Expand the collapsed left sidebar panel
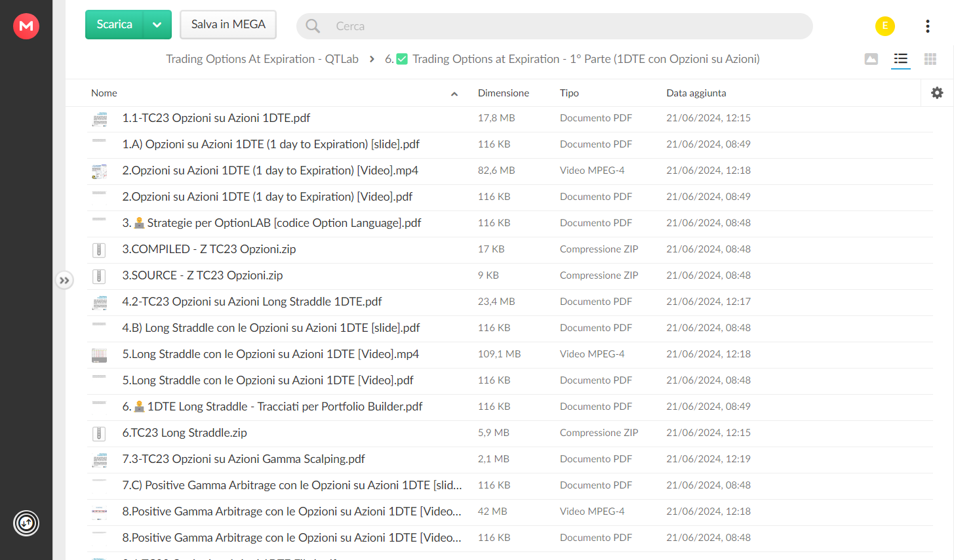Screen dimensions: 954x560 click(x=64, y=280)
